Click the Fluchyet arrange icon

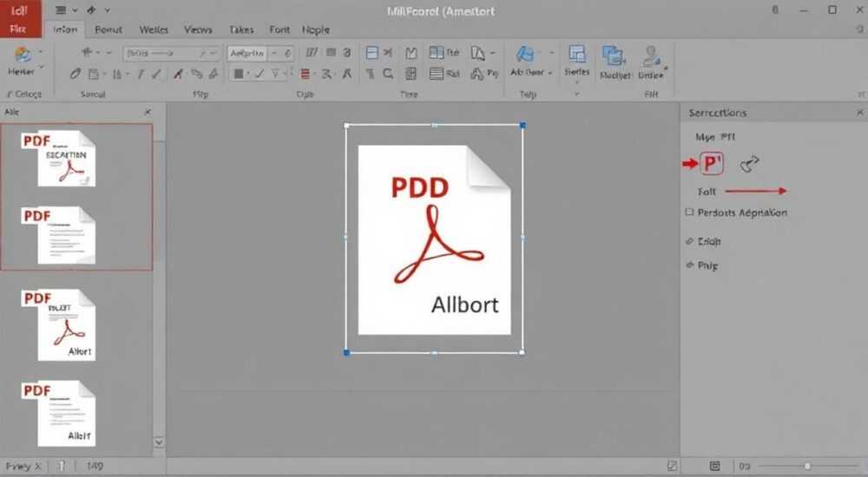coord(614,56)
